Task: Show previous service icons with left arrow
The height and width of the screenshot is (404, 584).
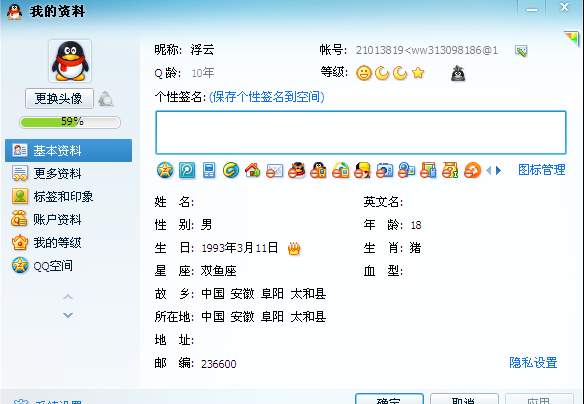Action: click(489, 171)
